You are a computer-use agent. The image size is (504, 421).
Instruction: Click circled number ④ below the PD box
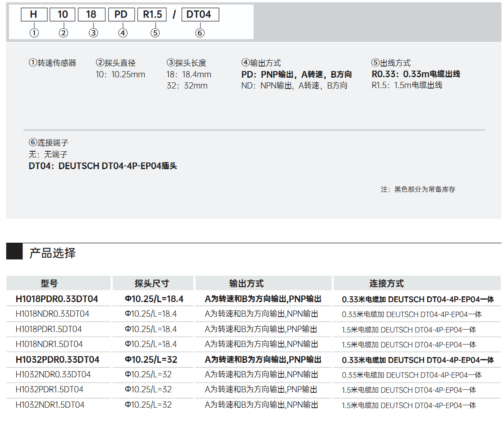coord(123,33)
